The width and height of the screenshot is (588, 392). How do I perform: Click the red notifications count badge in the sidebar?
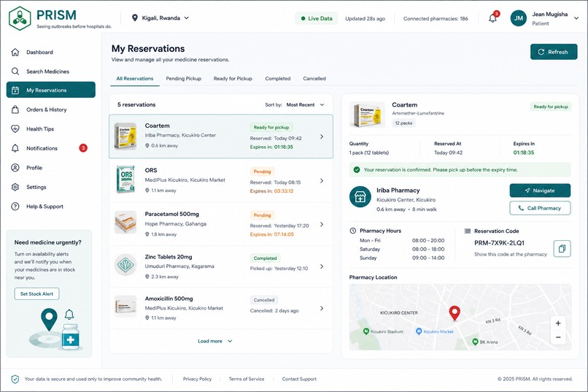pos(83,148)
